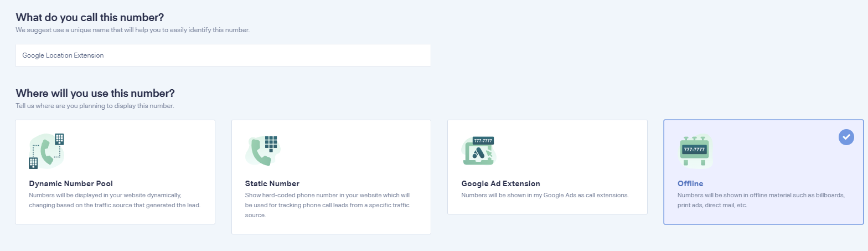
Task: Click the Static Number description text
Action: coord(327,205)
